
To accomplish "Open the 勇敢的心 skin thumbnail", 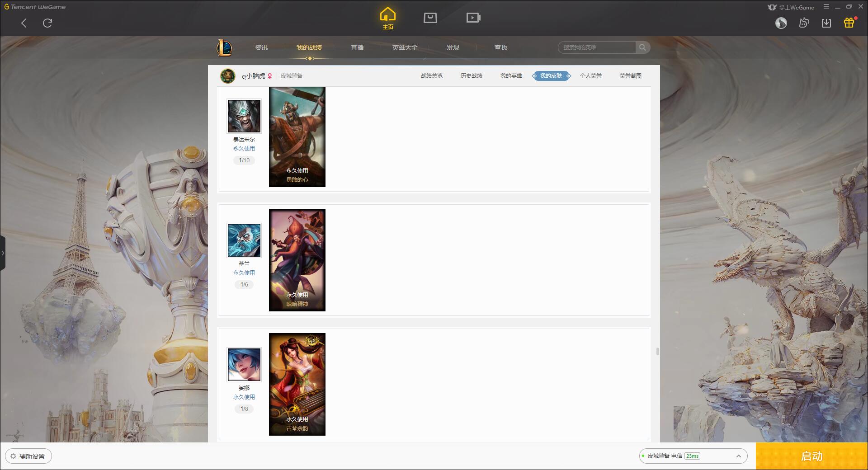I will click(297, 137).
